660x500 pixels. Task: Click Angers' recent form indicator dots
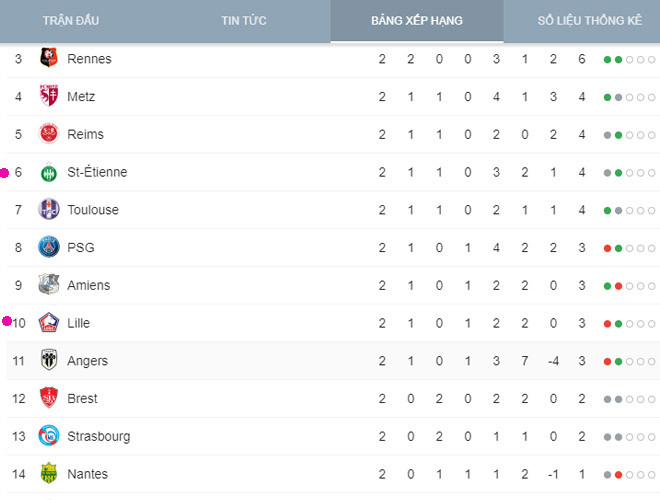pyautogui.click(x=629, y=361)
